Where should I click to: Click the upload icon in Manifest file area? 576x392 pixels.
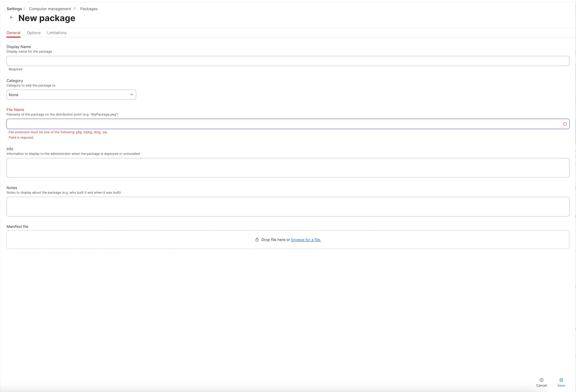click(x=257, y=240)
